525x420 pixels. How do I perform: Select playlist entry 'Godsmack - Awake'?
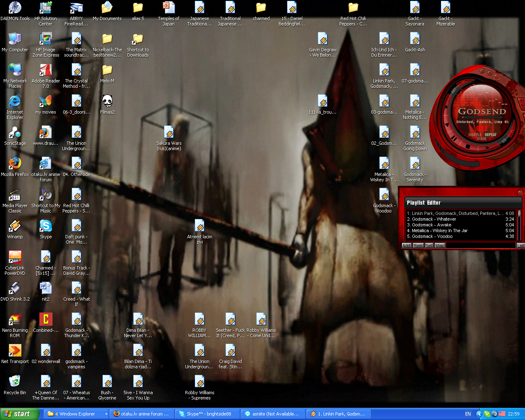click(x=460, y=225)
